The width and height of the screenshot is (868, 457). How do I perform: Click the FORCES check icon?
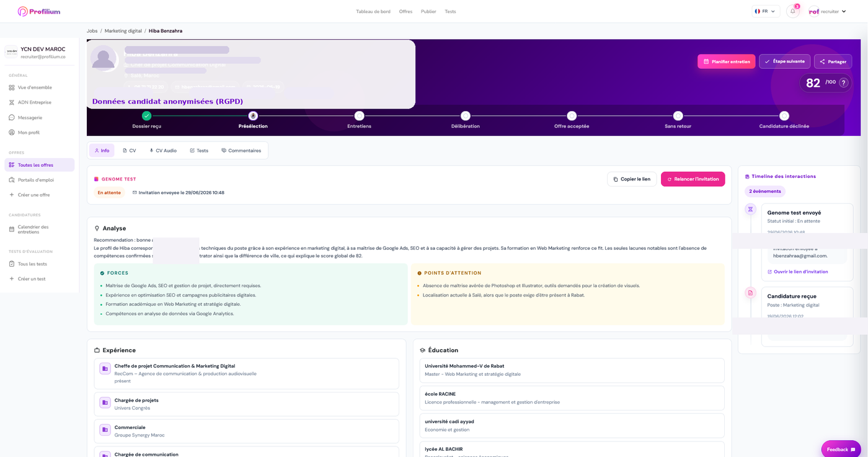[x=102, y=273]
